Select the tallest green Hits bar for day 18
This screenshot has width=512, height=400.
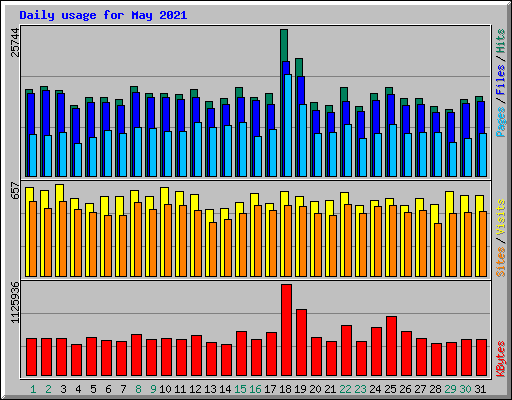click(x=284, y=45)
